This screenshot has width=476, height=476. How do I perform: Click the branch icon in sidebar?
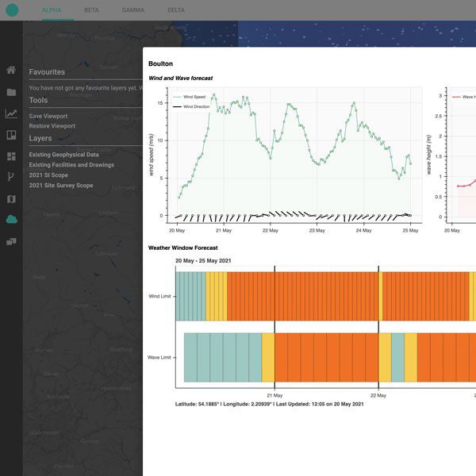pyautogui.click(x=11, y=177)
